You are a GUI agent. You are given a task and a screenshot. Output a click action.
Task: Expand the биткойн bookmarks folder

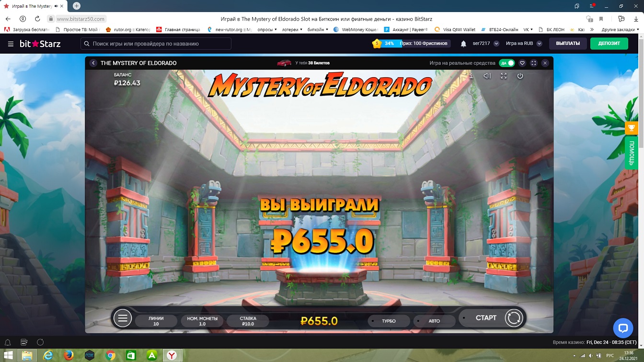point(318,30)
